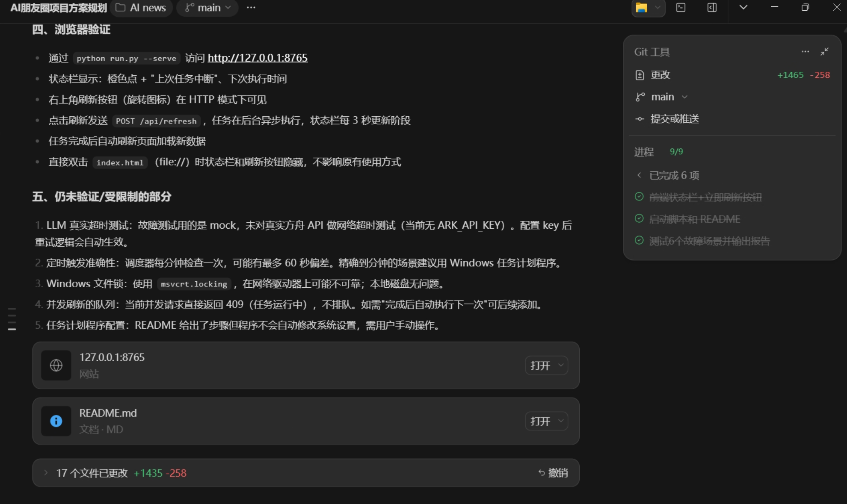The height and width of the screenshot is (504, 847).
Task: Click the check icon for 前端状态栏+立即刷新按钮
Action: [x=639, y=197]
